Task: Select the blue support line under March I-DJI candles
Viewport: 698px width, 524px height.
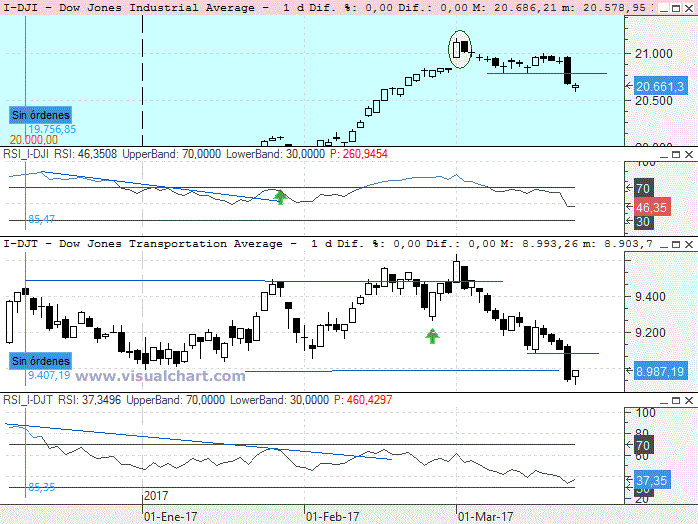Action: 547,73
